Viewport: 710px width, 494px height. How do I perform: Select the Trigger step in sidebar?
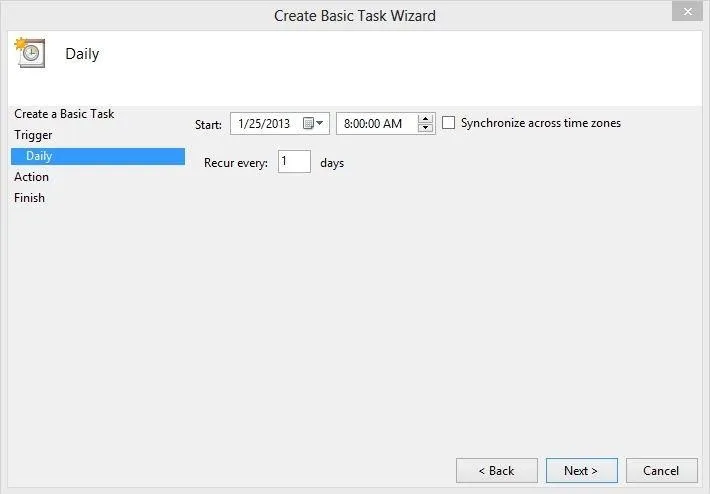[33, 135]
